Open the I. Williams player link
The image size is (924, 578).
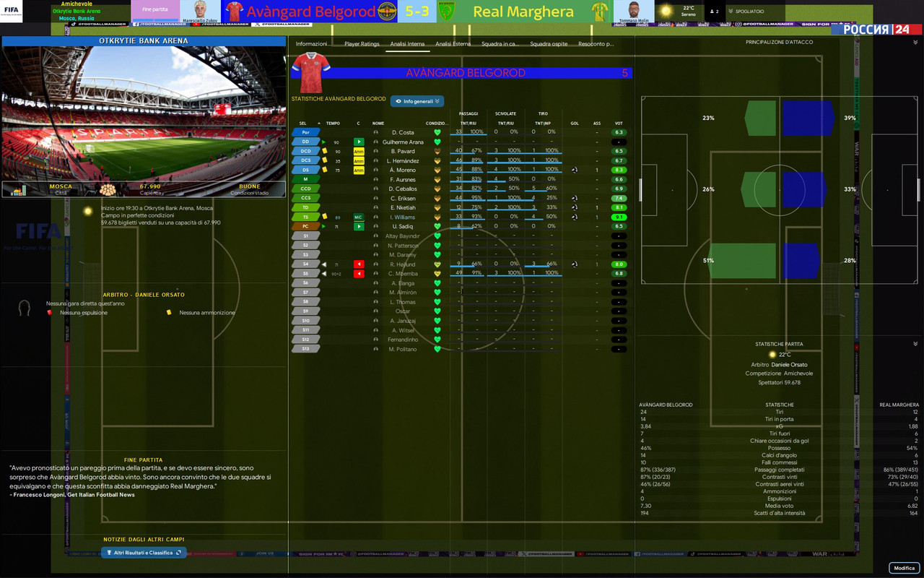coord(403,217)
